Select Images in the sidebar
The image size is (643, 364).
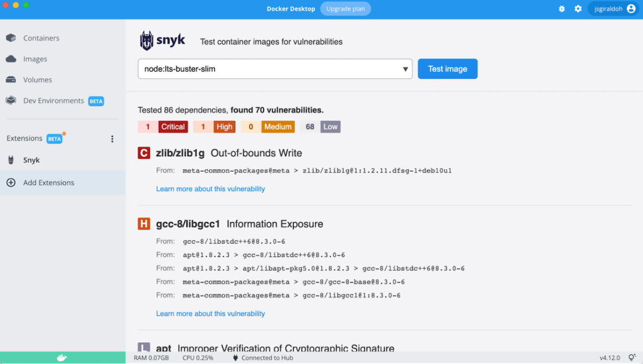pyautogui.click(x=35, y=59)
